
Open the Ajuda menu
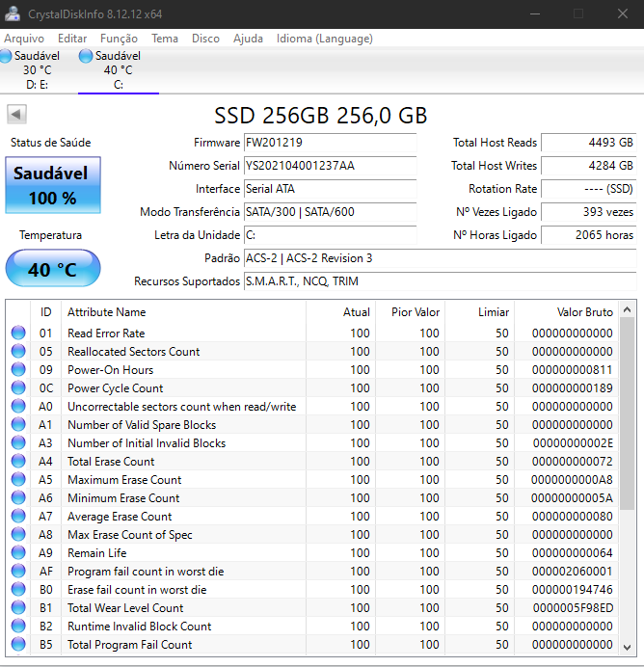248,39
